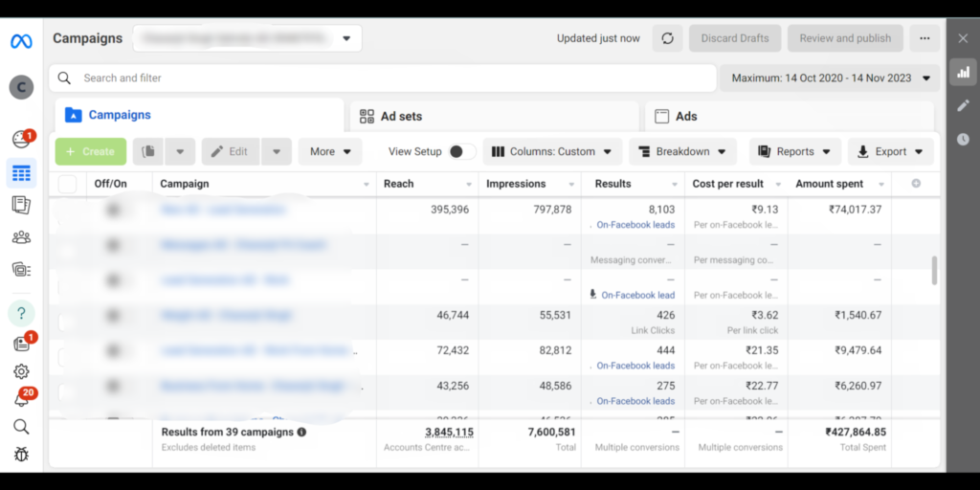Image resolution: width=980 pixels, height=490 pixels.
Task: Tick the select-all campaigns checkbox in the header
Action: (67, 184)
